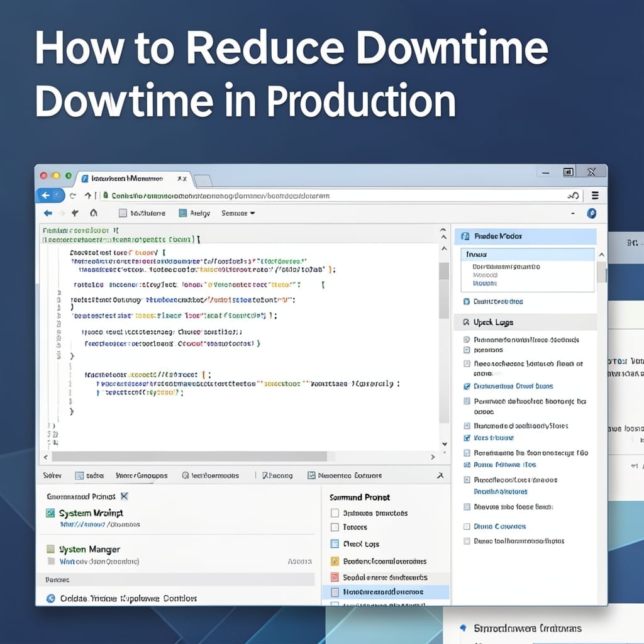Image resolution: width=644 pixels, height=644 pixels.
Task: Open the blue link under 'System Mrainpt'
Action: tap(100, 525)
